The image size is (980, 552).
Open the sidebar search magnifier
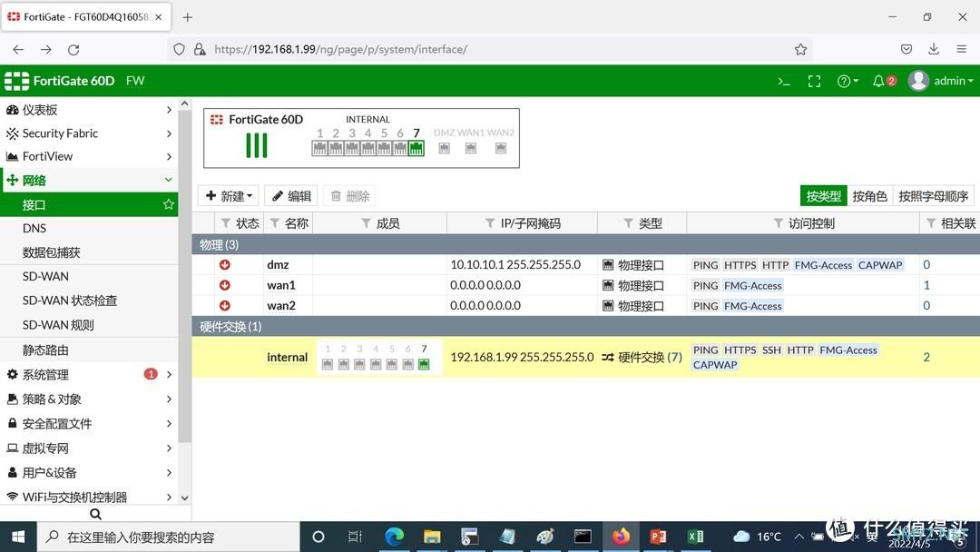(x=95, y=514)
